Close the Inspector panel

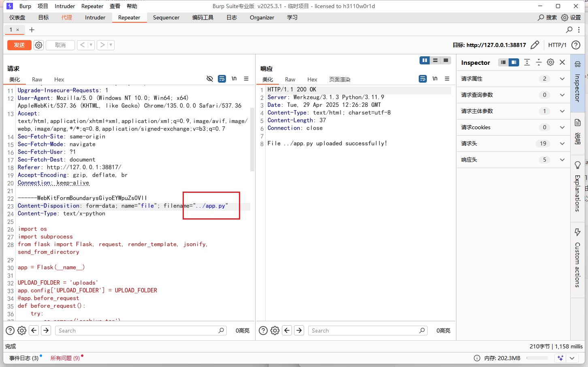point(562,62)
